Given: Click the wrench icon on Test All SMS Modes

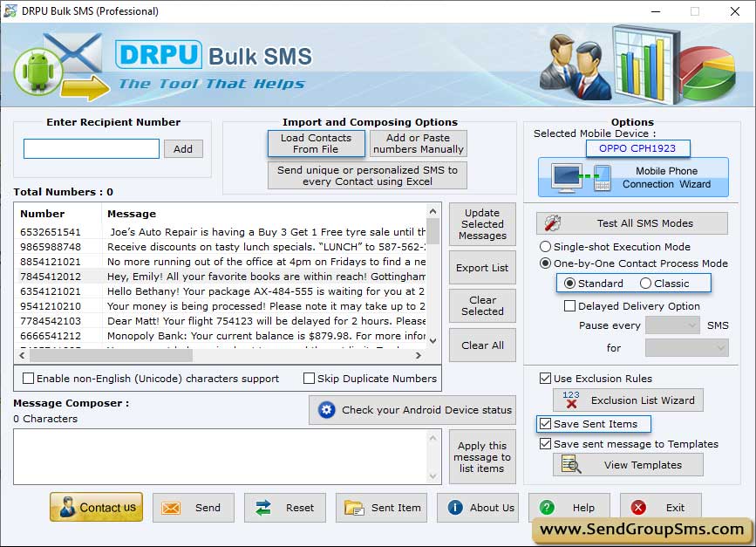Looking at the screenshot, I should click(x=553, y=222).
